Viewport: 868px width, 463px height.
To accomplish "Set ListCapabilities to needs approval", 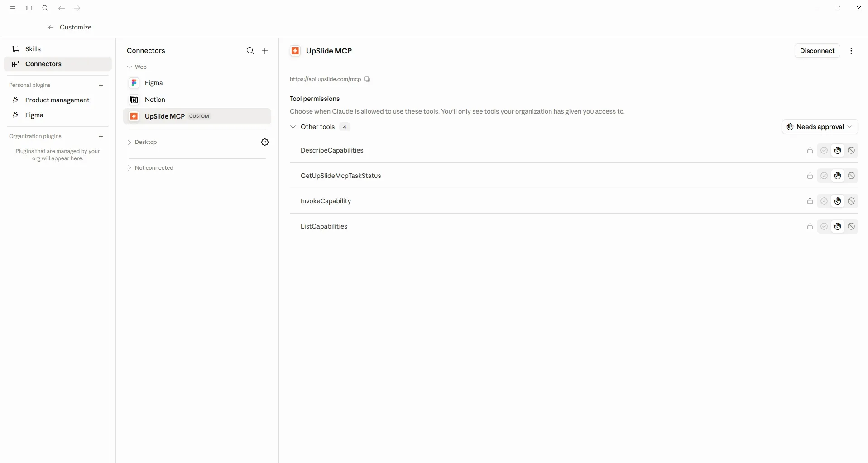I will point(838,226).
